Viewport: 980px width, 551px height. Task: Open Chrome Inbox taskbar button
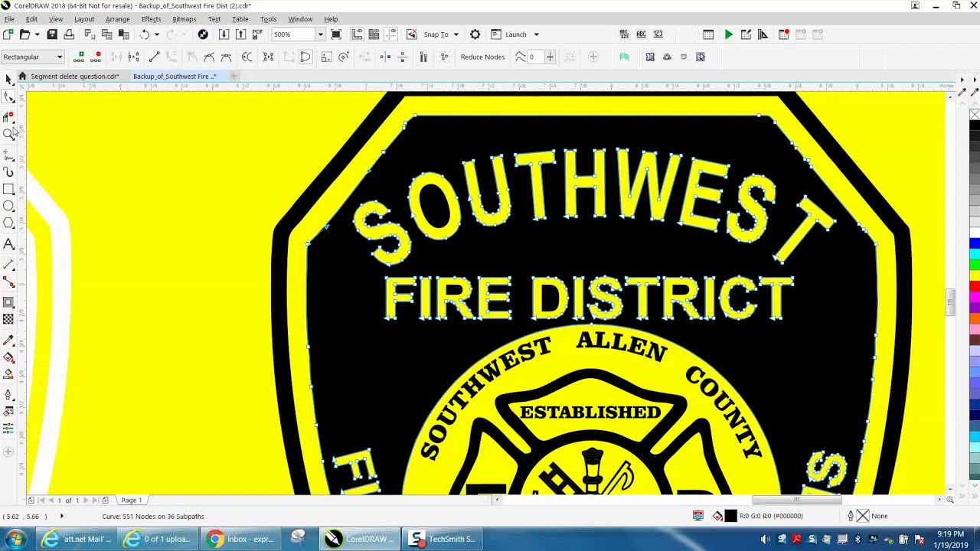242,539
